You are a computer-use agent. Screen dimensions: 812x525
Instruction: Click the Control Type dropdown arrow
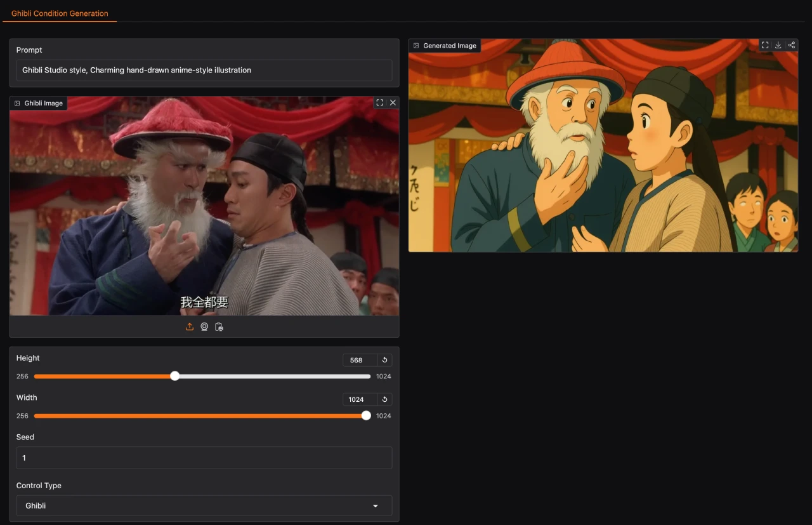tap(376, 506)
